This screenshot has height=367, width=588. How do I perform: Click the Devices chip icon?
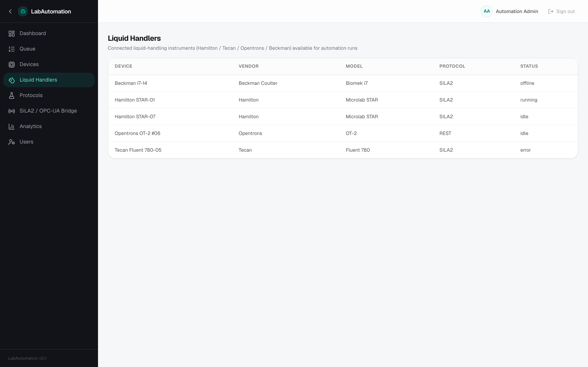(x=12, y=65)
